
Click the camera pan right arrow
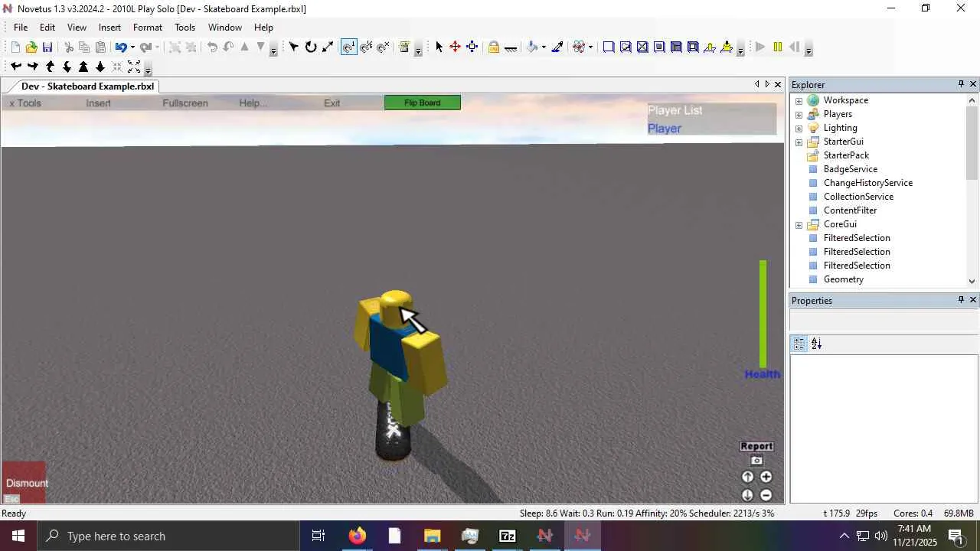pyautogui.click(x=33, y=67)
